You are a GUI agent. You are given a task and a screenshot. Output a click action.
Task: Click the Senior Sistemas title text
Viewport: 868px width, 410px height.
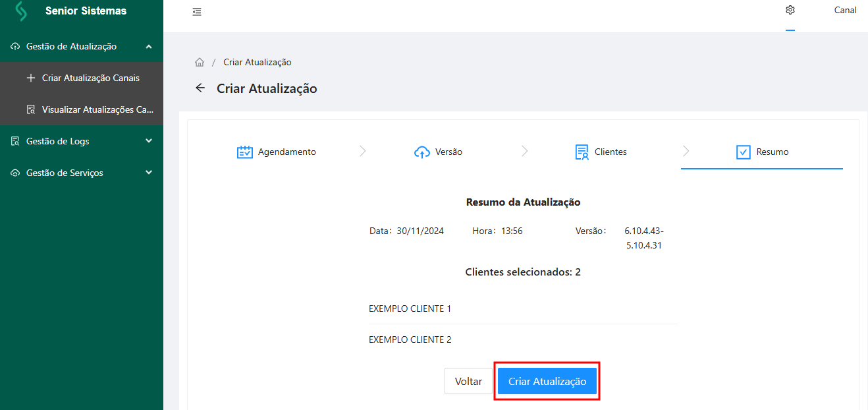point(86,11)
